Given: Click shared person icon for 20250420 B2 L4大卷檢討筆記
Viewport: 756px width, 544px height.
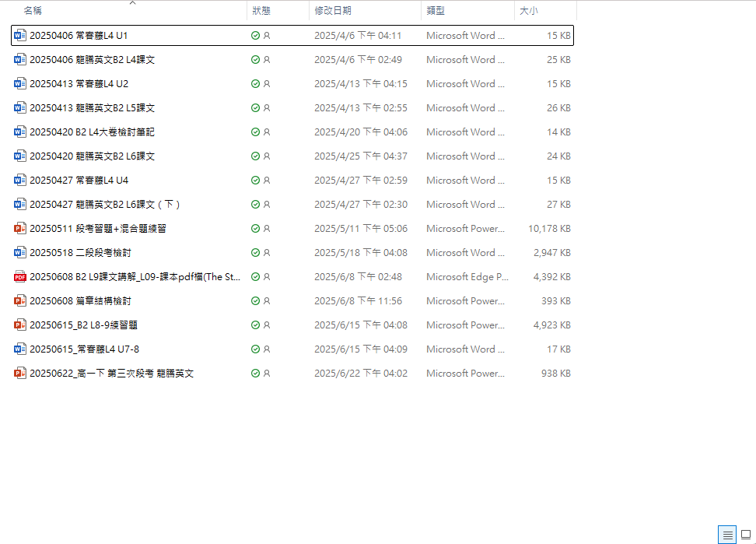Looking at the screenshot, I should [x=267, y=132].
